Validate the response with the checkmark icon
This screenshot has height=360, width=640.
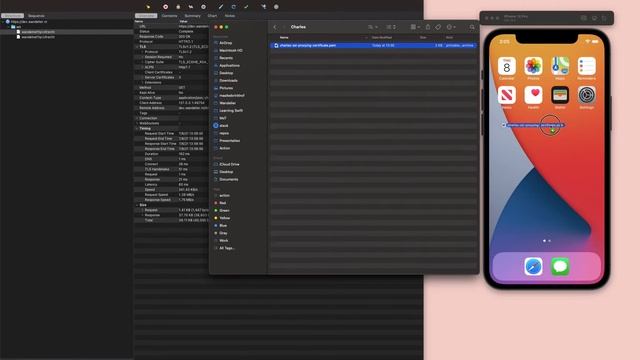(x=246, y=7)
